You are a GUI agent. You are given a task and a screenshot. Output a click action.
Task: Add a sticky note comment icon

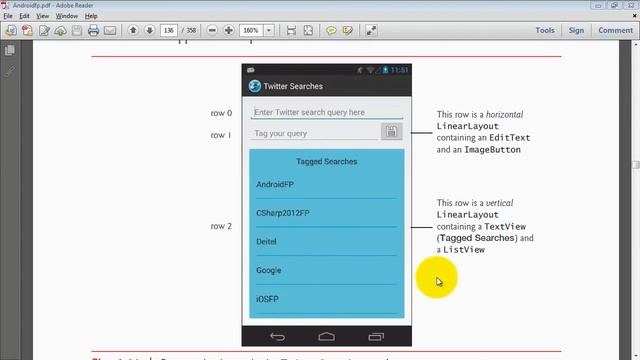tap(331, 30)
